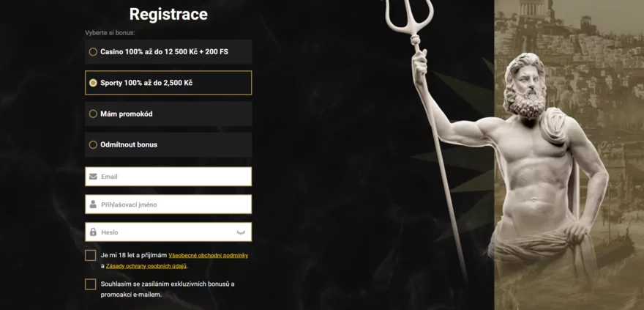Enable the exclusive bonuses email consent checkbox
Viewport: 644px width, 310px height.
coord(90,284)
